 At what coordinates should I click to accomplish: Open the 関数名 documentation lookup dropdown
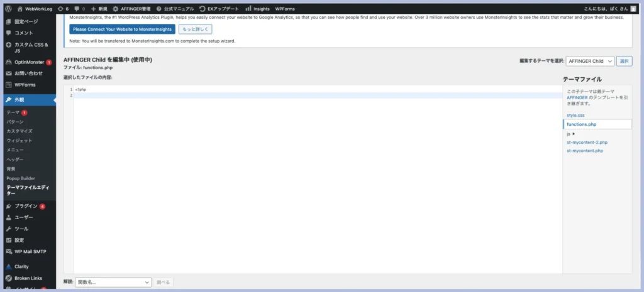[x=113, y=283]
